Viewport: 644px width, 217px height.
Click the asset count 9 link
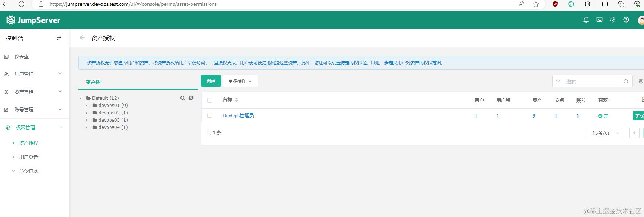click(x=534, y=116)
